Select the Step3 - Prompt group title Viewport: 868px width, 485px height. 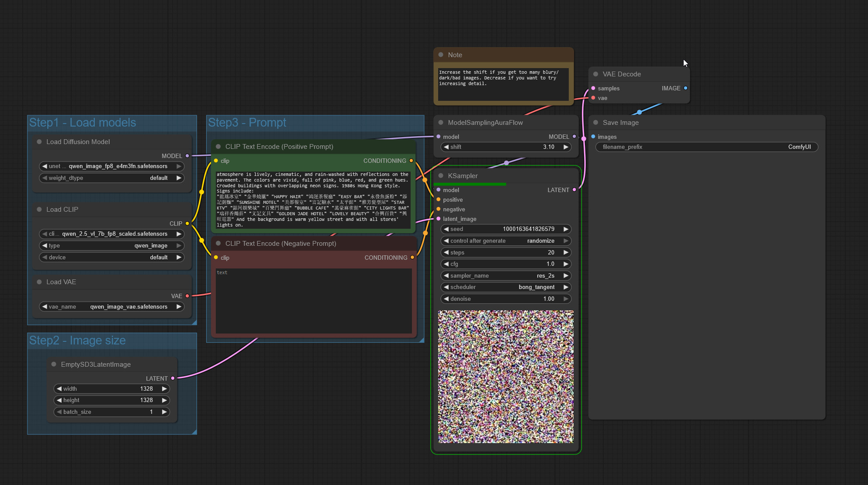click(x=247, y=123)
